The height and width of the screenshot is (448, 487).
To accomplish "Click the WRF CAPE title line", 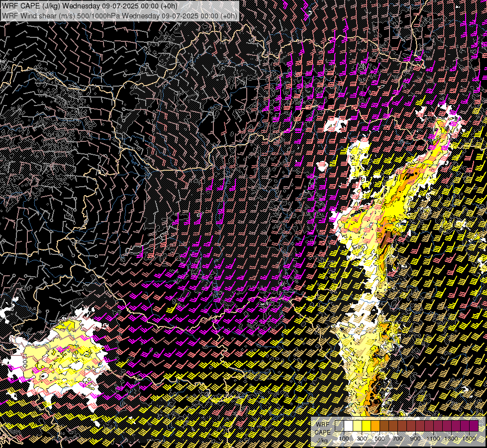I will click(90, 6).
